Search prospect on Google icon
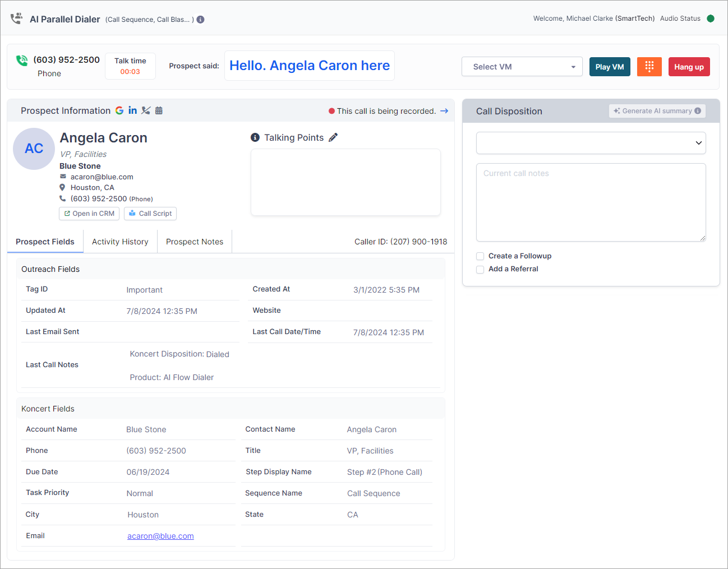The width and height of the screenshot is (728, 569). tap(119, 110)
